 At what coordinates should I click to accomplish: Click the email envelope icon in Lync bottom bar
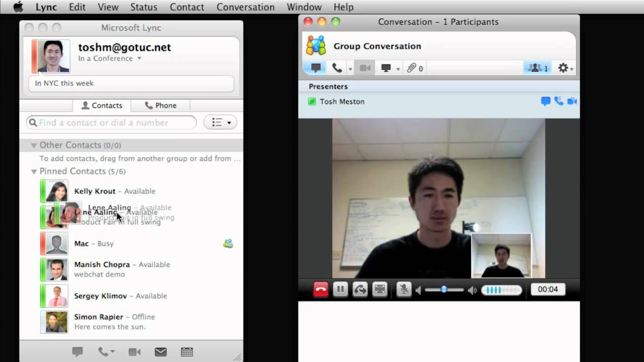coord(160,352)
